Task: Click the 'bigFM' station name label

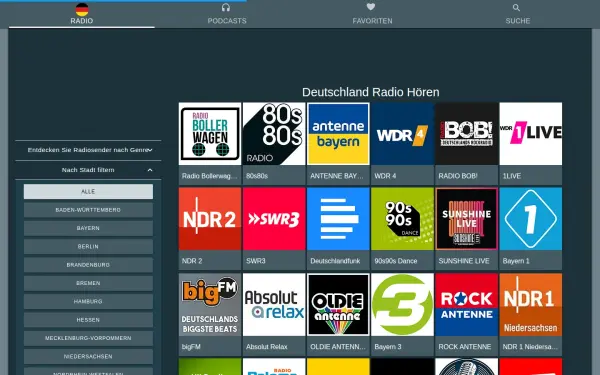Action: pyautogui.click(x=191, y=347)
